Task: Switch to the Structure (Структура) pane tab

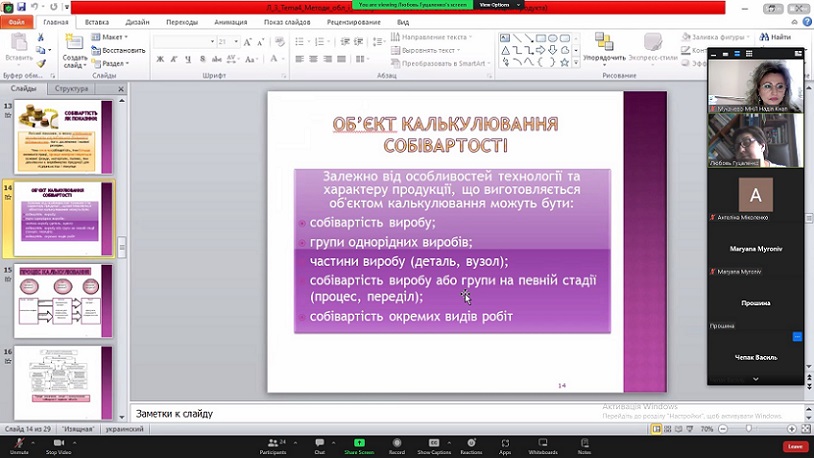Action: click(71, 89)
